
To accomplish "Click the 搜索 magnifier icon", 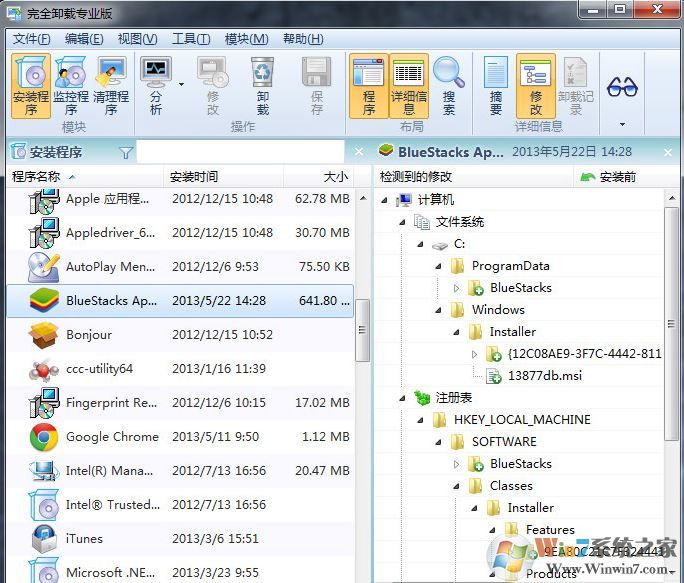I will click(x=449, y=84).
